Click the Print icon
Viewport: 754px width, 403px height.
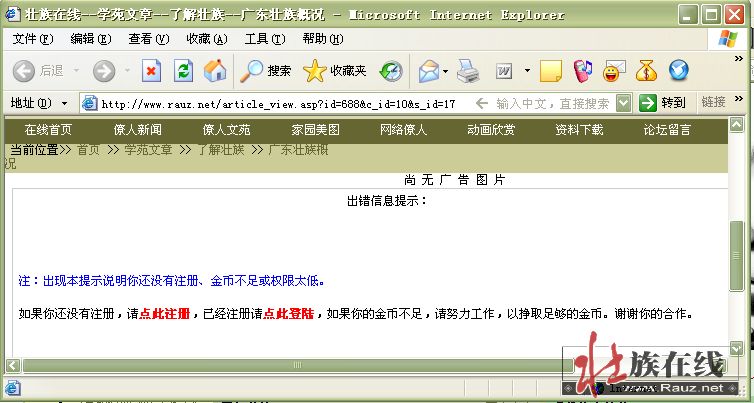(x=468, y=71)
